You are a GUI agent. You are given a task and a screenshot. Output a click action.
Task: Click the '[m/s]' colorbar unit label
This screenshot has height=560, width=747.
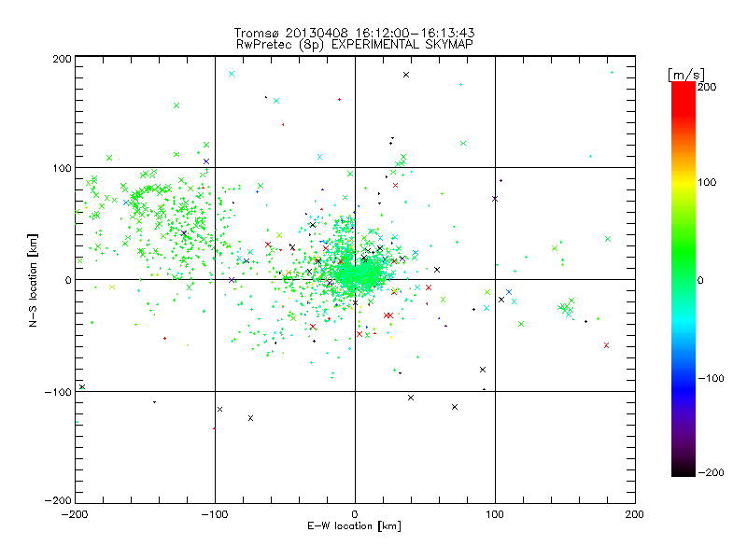(686, 75)
